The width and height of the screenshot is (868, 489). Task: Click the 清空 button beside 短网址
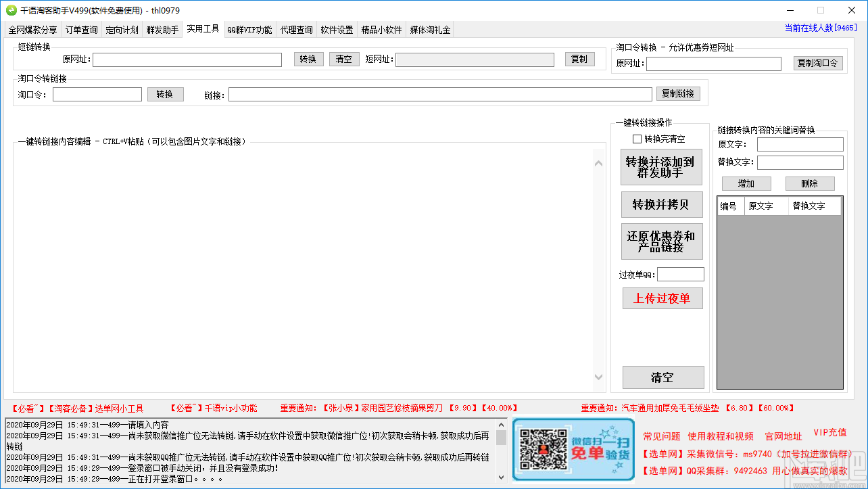pyautogui.click(x=344, y=60)
